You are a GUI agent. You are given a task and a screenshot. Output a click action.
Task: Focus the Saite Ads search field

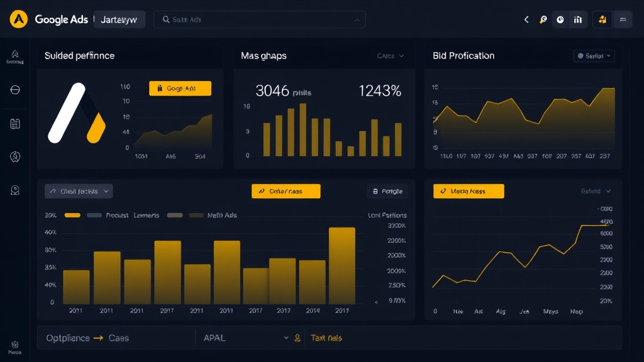pos(259,19)
